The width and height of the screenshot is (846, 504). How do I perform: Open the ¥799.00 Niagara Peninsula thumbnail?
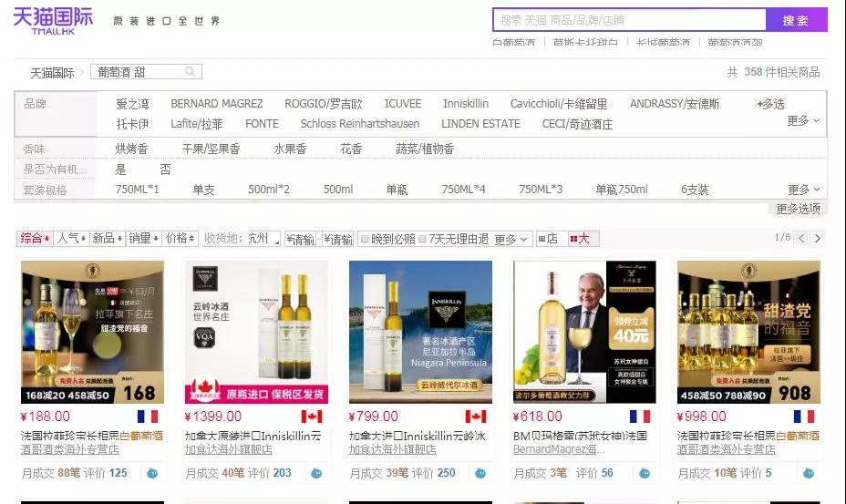coord(420,332)
